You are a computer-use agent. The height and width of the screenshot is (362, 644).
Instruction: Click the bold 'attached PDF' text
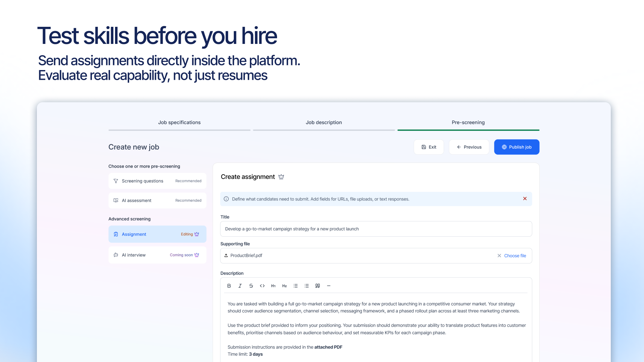pyautogui.click(x=328, y=347)
